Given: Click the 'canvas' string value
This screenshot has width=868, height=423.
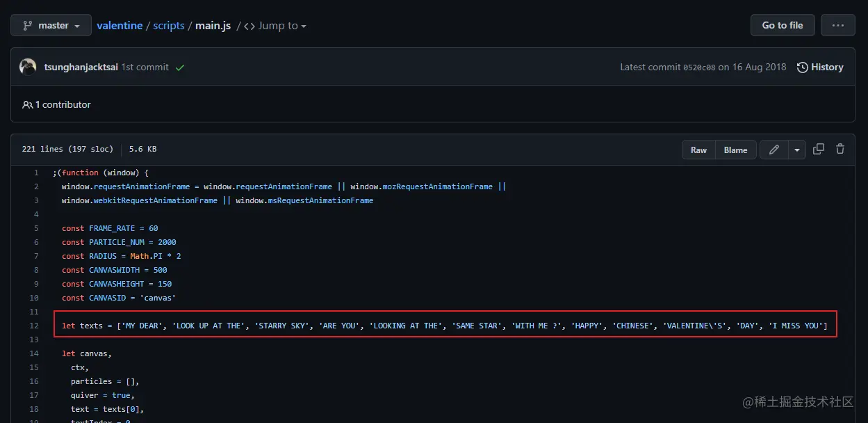Looking at the screenshot, I should click(156, 298).
